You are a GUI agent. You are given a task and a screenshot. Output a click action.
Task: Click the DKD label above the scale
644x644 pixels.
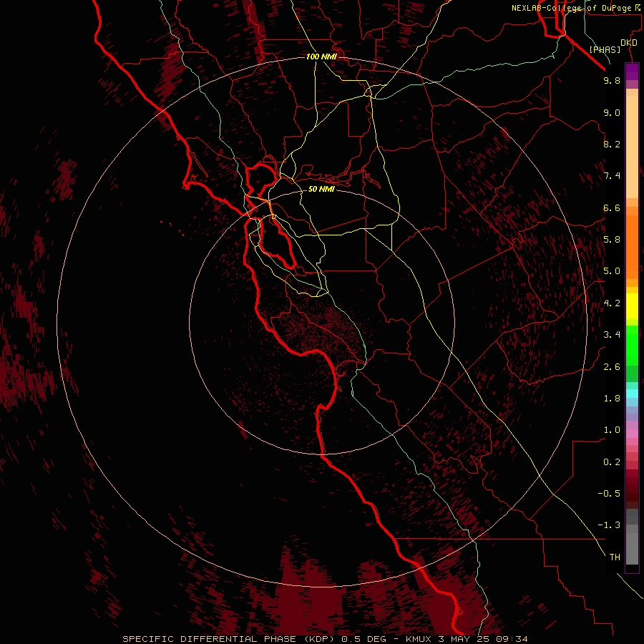tap(629, 43)
